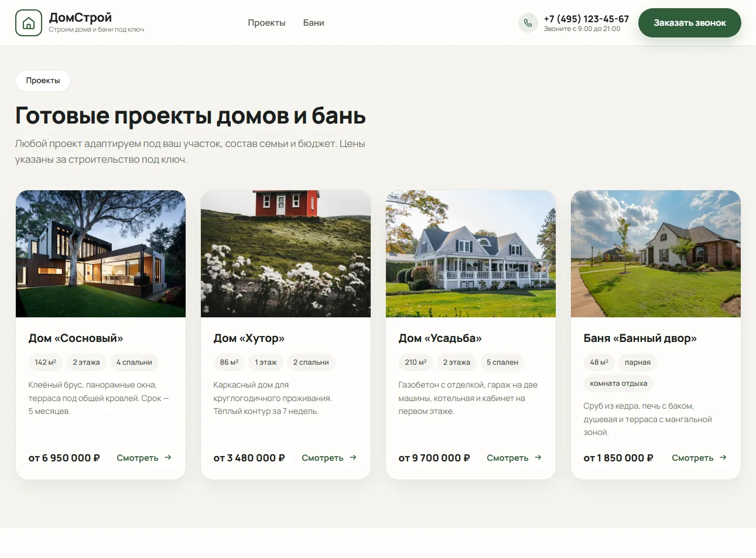This screenshot has width=756, height=558.
Task: Click the price от 9 700 000 ₽
Action: [435, 458]
